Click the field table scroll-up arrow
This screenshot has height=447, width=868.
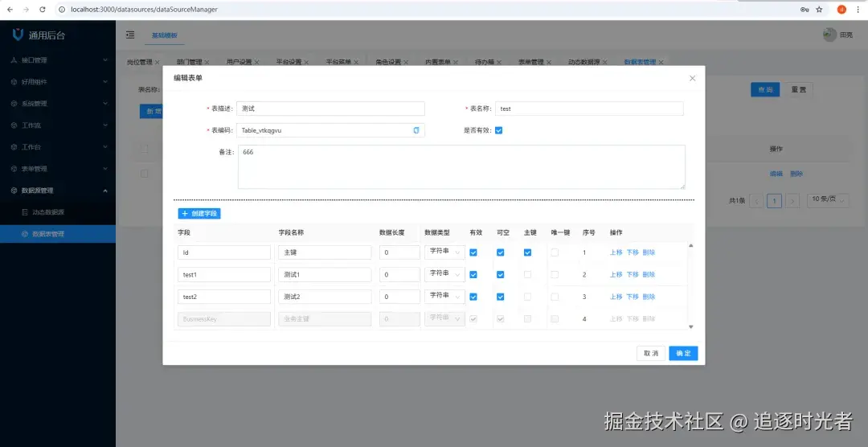pyautogui.click(x=691, y=245)
